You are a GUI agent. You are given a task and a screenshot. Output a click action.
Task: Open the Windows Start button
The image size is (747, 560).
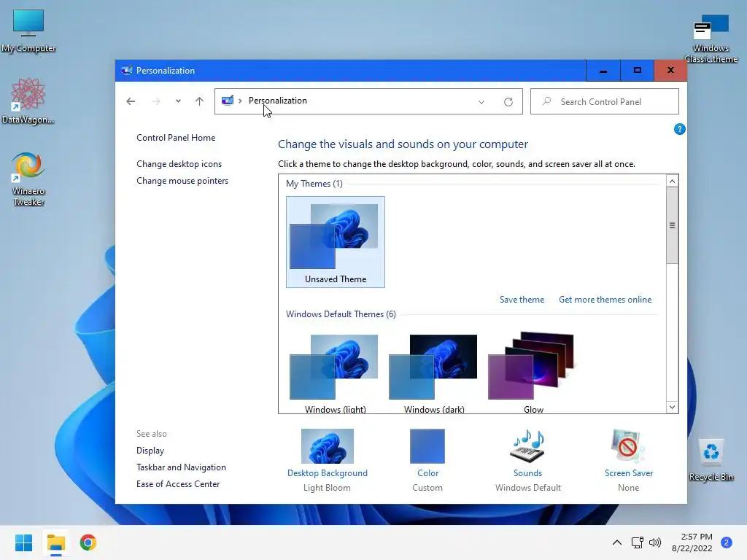point(23,542)
